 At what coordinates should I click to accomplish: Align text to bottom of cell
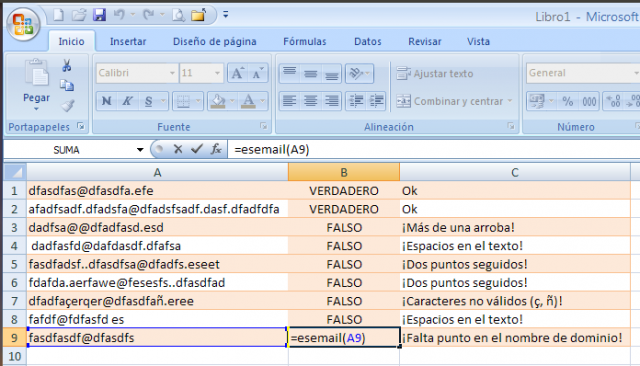point(331,73)
